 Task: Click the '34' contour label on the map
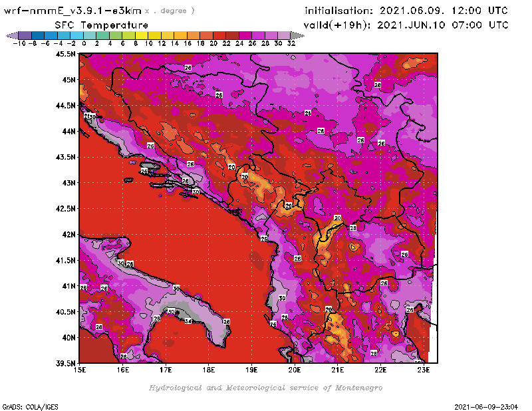(188, 321)
